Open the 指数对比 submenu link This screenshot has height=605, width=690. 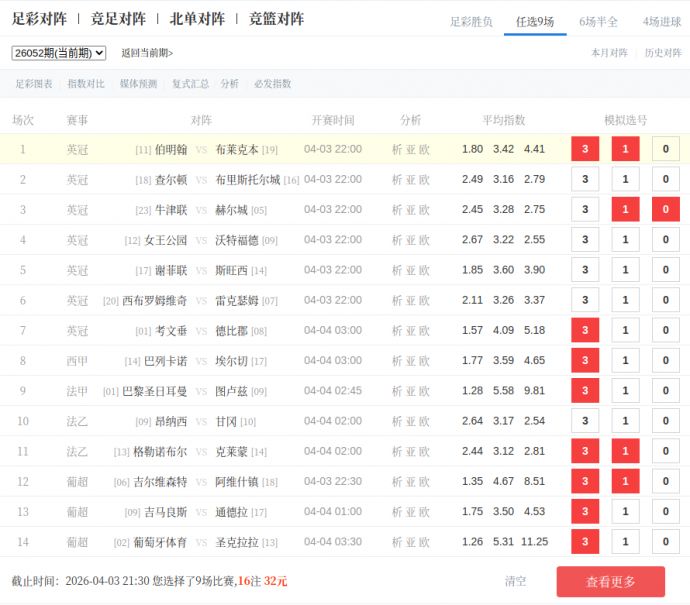(x=86, y=84)
